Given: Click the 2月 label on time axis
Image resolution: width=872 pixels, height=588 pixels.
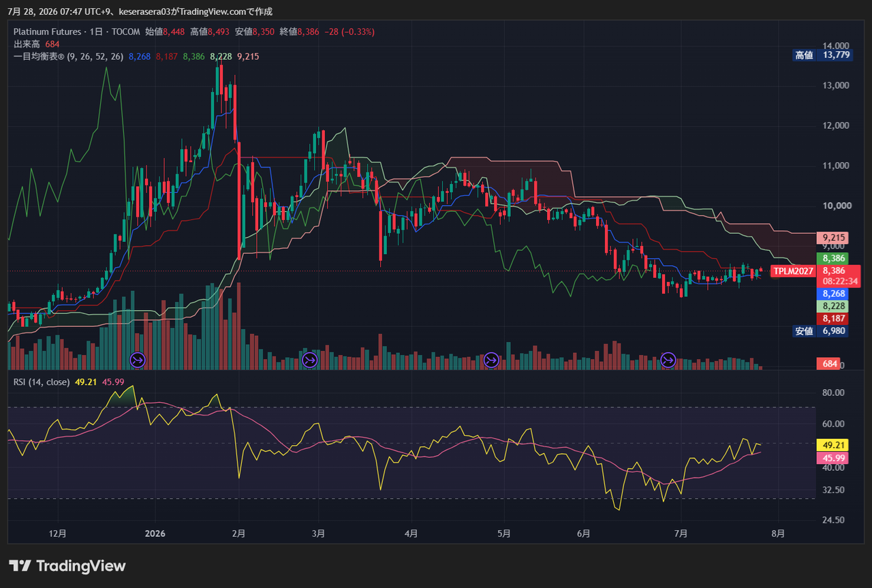Looking at the screenshot, I should point(238,533).
